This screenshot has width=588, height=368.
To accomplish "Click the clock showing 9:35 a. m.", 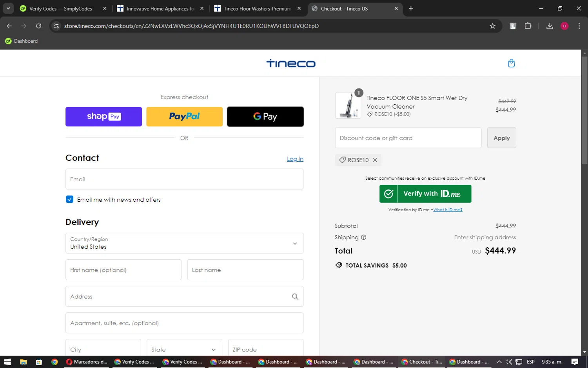I will 552,362.
